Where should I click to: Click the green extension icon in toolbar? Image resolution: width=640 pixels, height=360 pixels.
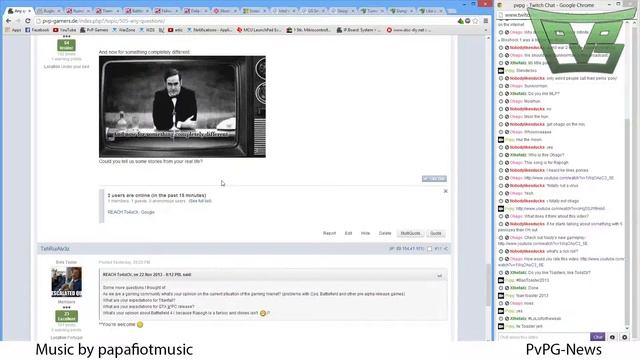pos(461,21)
